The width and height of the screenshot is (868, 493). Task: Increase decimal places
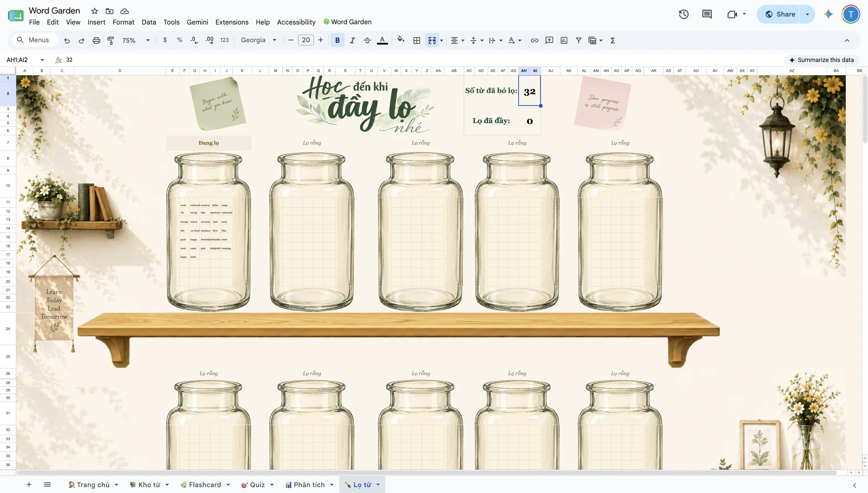(210, 40)
